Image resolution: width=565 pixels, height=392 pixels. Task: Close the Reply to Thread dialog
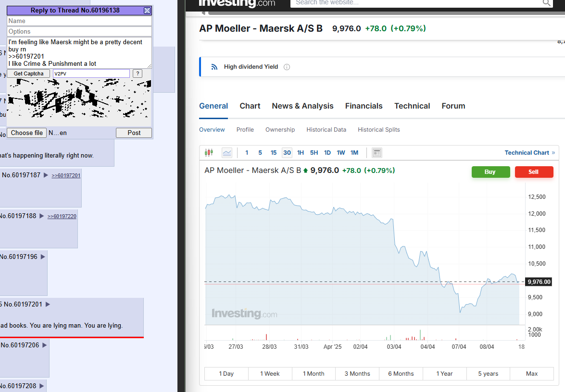click(x=147, y=11)
